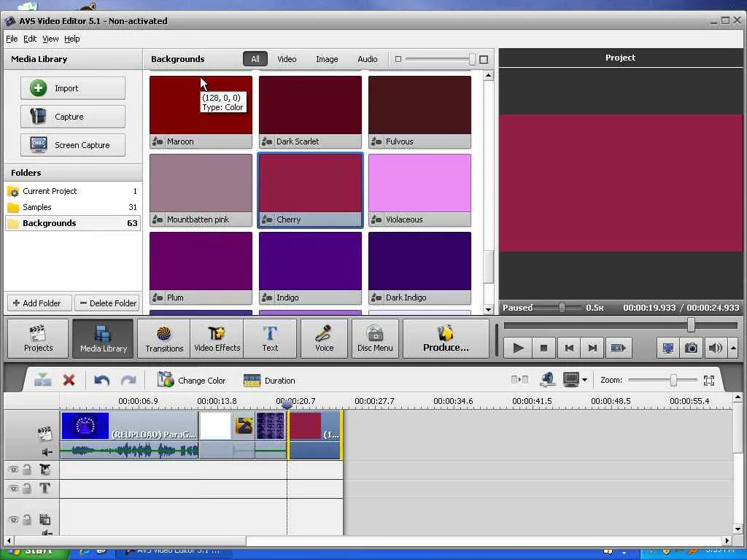Open the timeline view dropdown arrow
Screen dimensions: 747x560
pyautogui.click(x=584, y=380)
